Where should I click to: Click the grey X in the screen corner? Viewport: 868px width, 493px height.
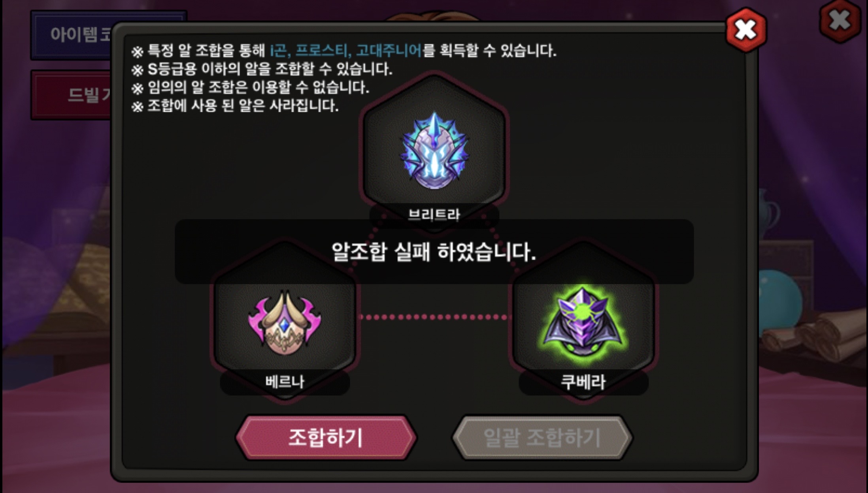pyautogui.click(x=840, y=21)
